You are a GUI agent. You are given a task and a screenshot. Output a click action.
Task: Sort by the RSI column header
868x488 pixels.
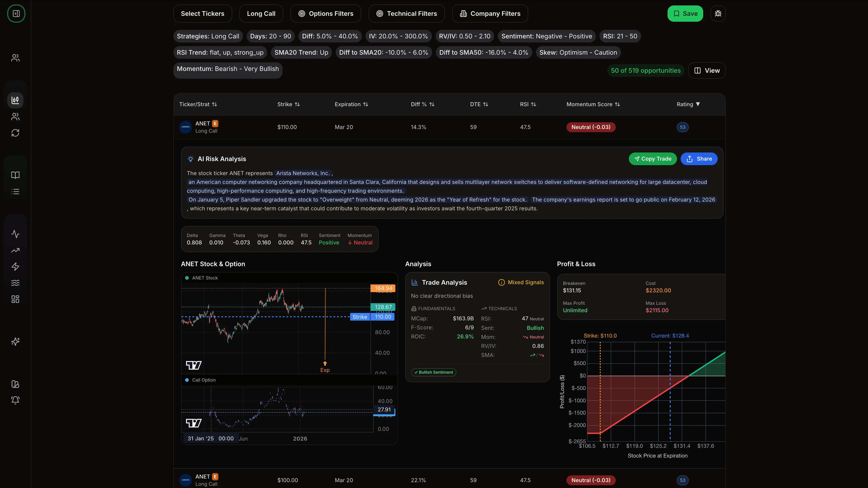[528, 104]
